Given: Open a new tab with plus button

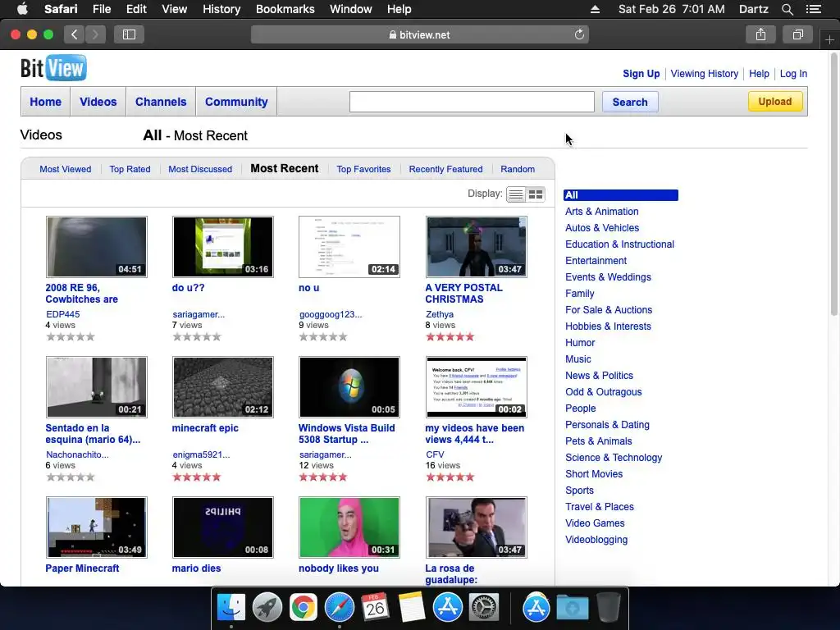Looking at the screenshot, I should coord(829,40).
